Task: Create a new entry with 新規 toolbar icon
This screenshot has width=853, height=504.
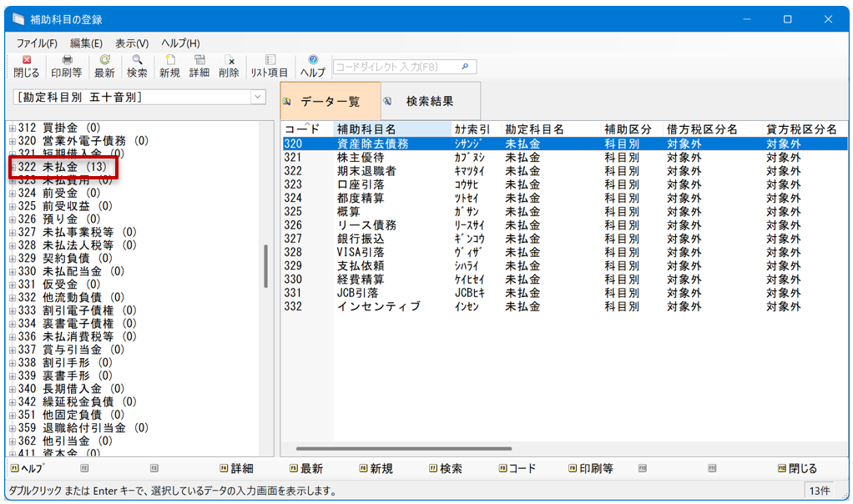Action: 169,66
